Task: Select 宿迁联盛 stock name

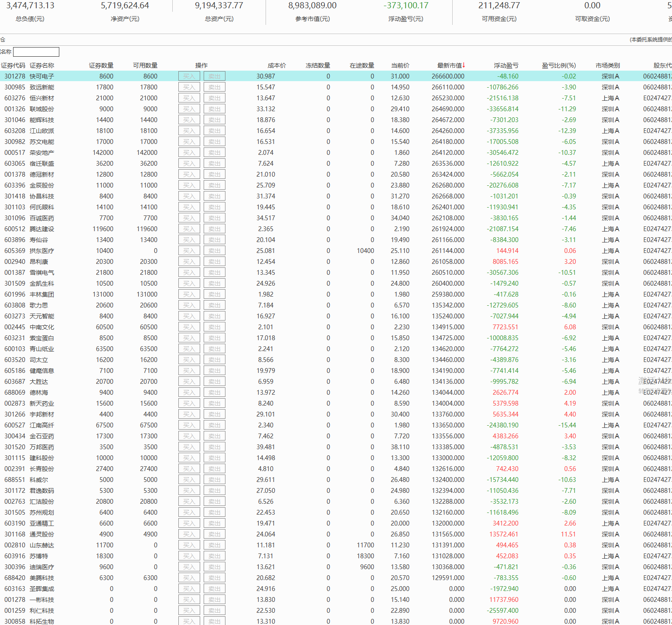Action: click(42, 164)
